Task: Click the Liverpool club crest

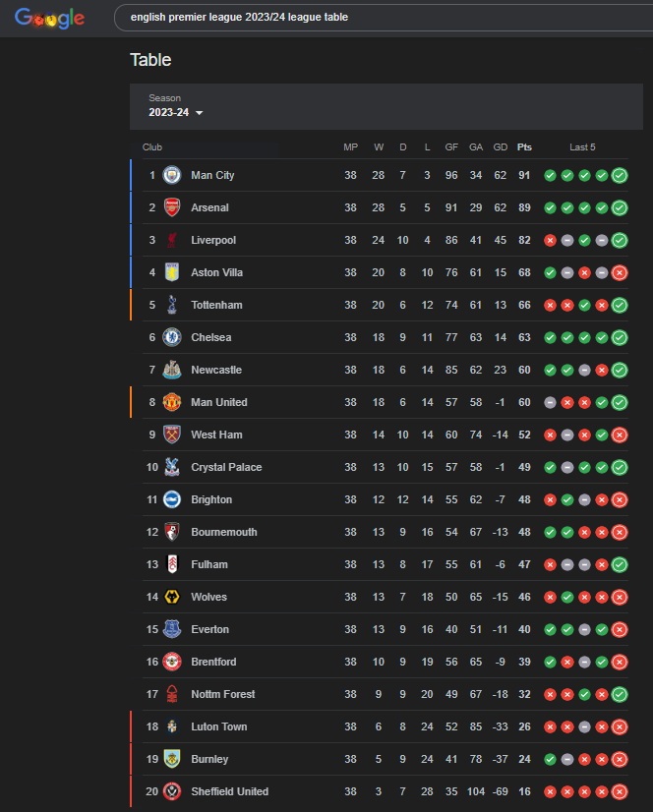Action: [x=172, y=240]
